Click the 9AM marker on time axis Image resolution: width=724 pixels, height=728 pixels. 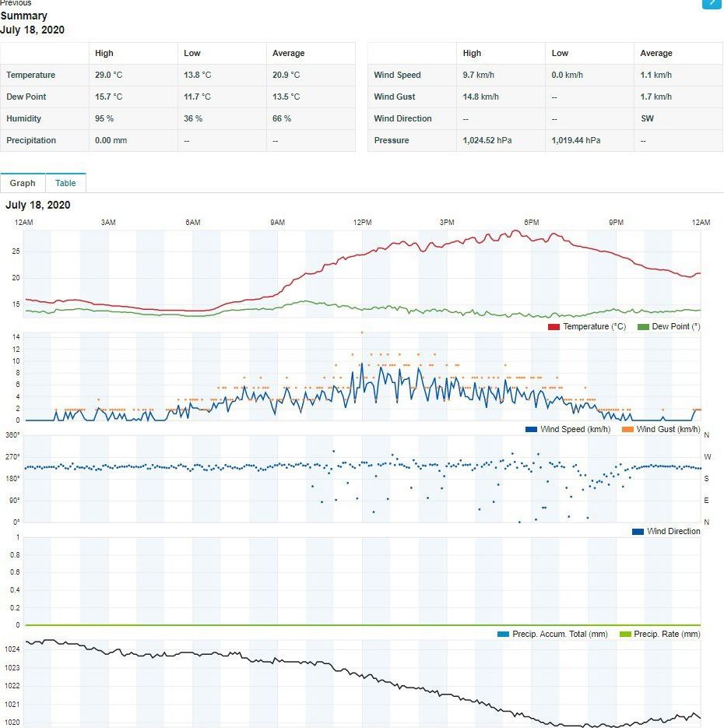click(277, 223)
